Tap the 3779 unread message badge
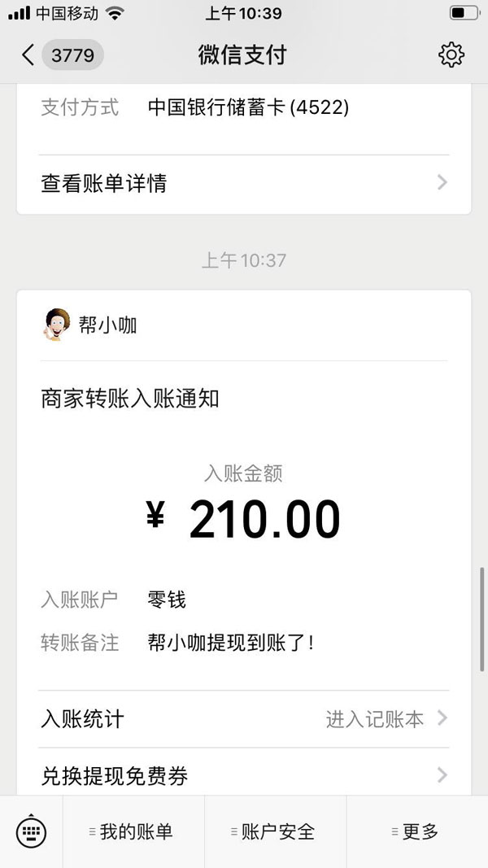Screen dimensions: 488x868 pyautogui.click(x=73, y=55)
